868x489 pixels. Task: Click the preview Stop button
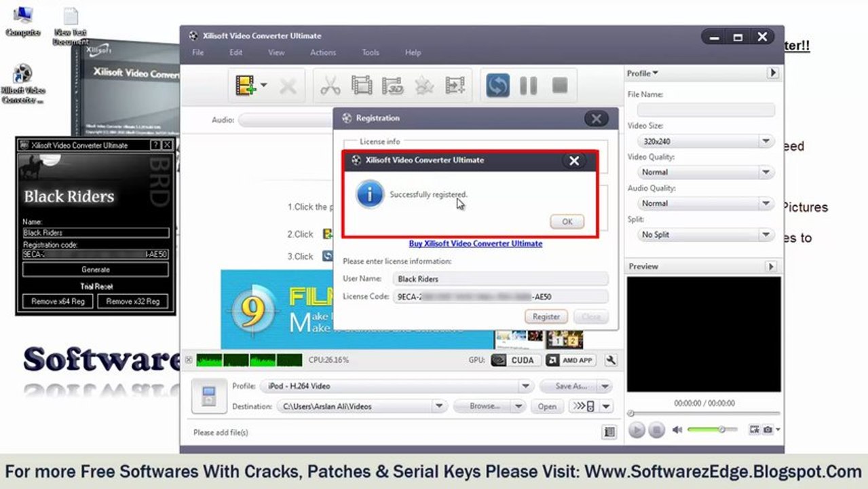(x=656, y=430)
